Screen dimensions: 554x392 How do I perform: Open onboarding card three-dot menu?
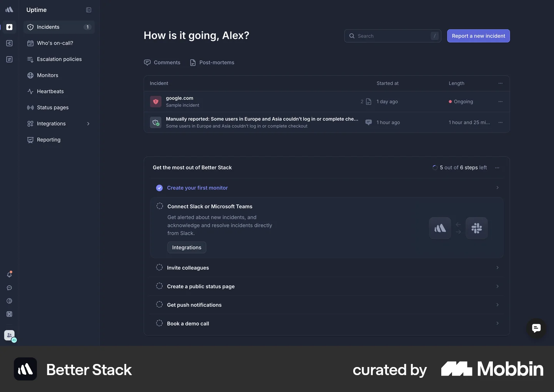pyautogui.click(x=497, y=168)
